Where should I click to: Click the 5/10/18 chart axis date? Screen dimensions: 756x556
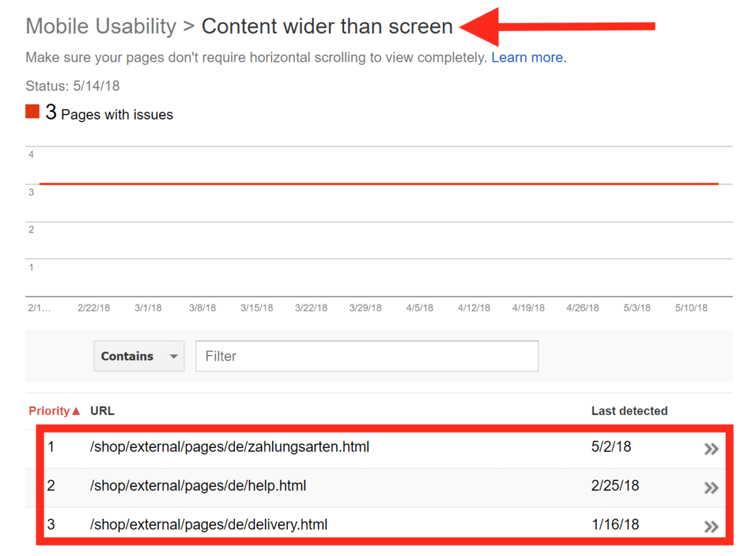point(691,308)
